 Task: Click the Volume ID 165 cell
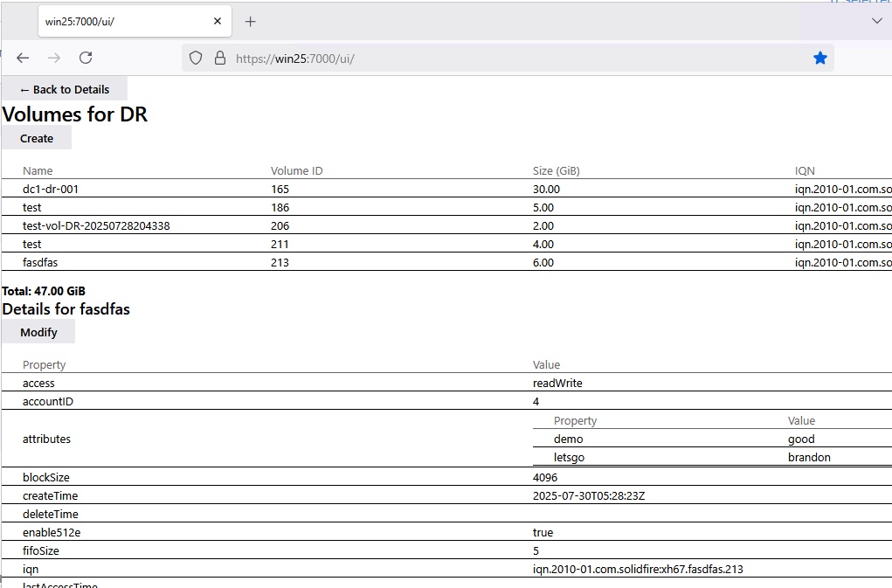click(x=280, y=189)
